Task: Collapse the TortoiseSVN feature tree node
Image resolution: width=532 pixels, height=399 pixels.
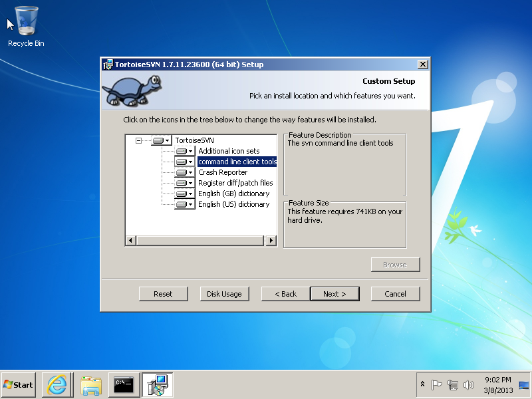Action: 138,140
